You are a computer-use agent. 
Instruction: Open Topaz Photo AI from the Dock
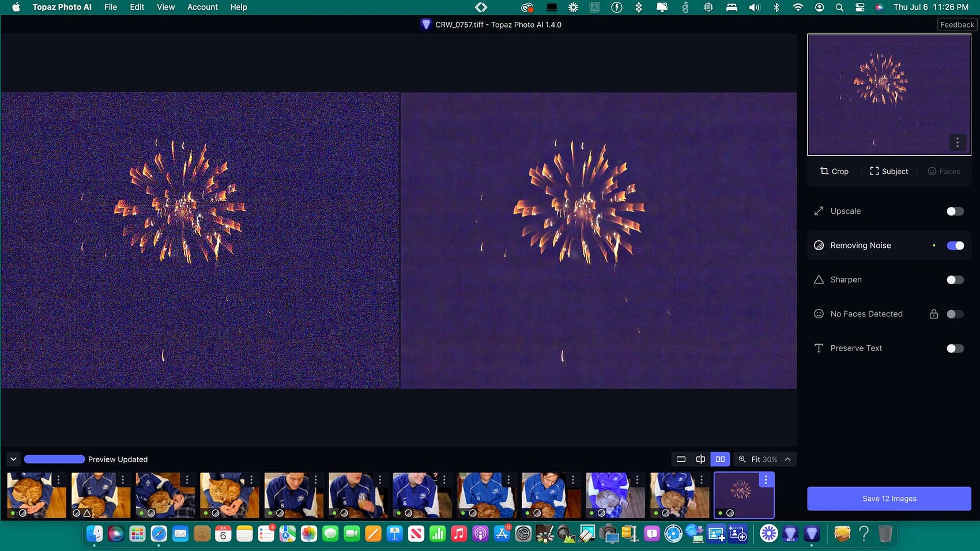(x=812, y=534)
